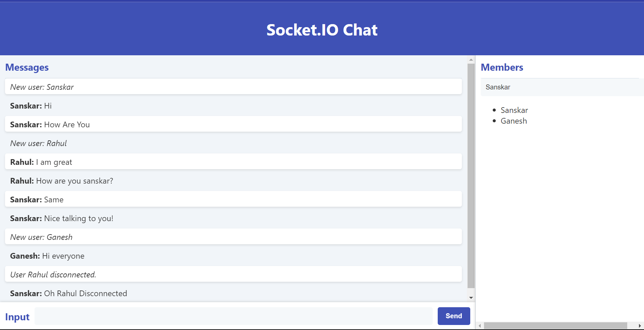The width and height of the screenshot is (644, 330).
Task: Click 'Rahul: How are you sanskar?' message
Action: click(x=233, y=181)
